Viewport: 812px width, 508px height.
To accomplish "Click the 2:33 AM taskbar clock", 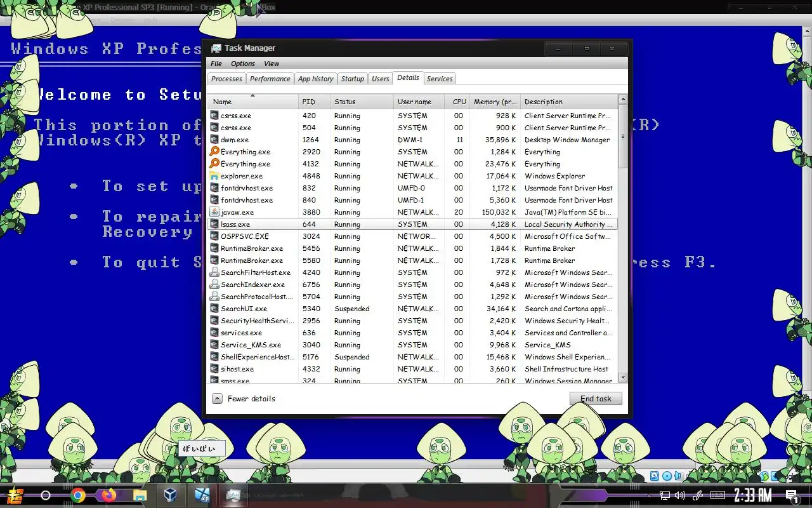I will (753, 495).
